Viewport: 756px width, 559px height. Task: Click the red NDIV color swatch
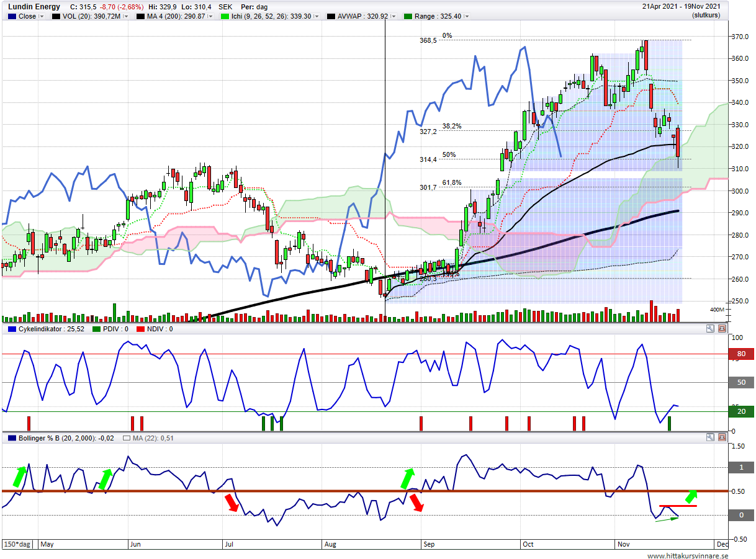[140, 329]
